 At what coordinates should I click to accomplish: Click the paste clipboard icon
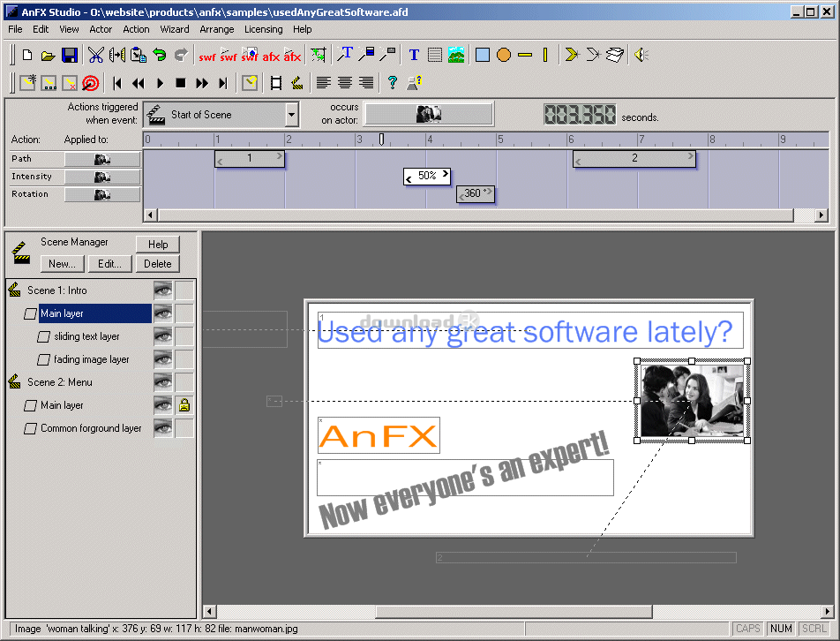click(x=139, y=55)
